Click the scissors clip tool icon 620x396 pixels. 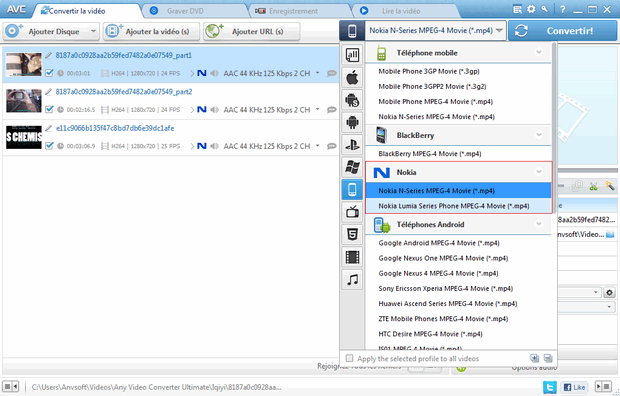(x=594, y=186)
